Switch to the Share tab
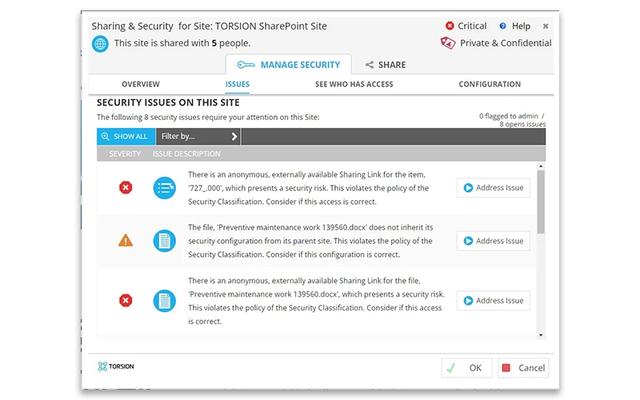This screenshot has width=640, height=400. 385,65
